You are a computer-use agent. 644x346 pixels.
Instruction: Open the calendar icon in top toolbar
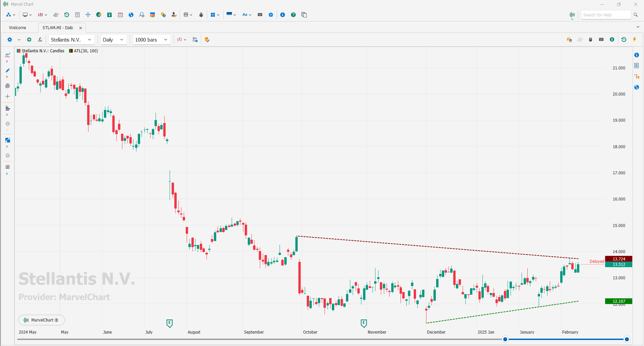120,15
